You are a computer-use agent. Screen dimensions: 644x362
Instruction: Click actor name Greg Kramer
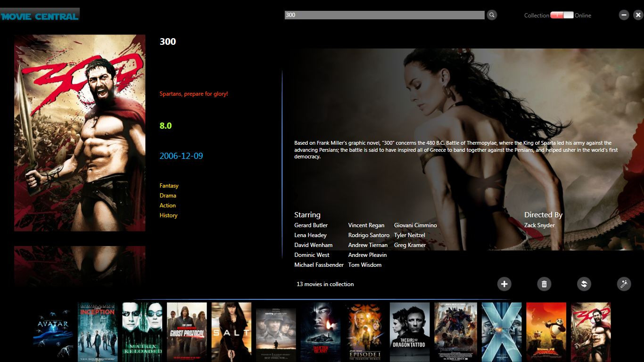point(410,245)
